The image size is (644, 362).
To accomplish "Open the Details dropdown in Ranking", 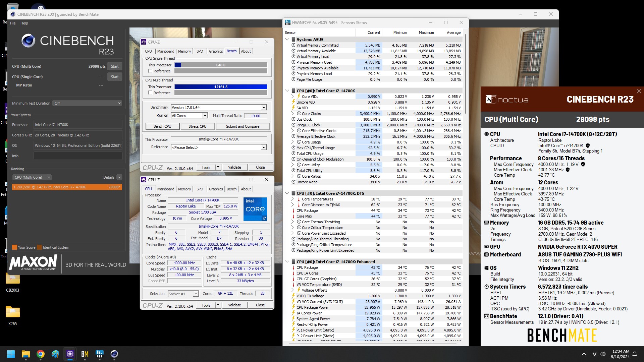I will coord(119,177).
